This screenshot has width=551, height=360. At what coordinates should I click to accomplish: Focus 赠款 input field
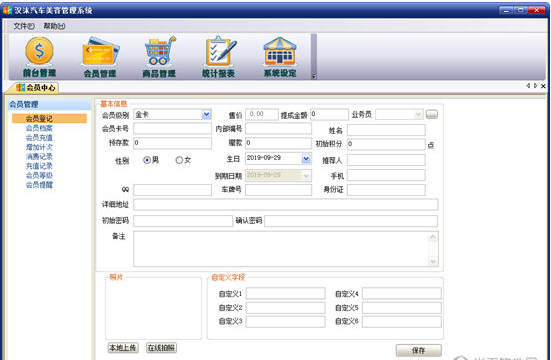click(x=278, y=143)
